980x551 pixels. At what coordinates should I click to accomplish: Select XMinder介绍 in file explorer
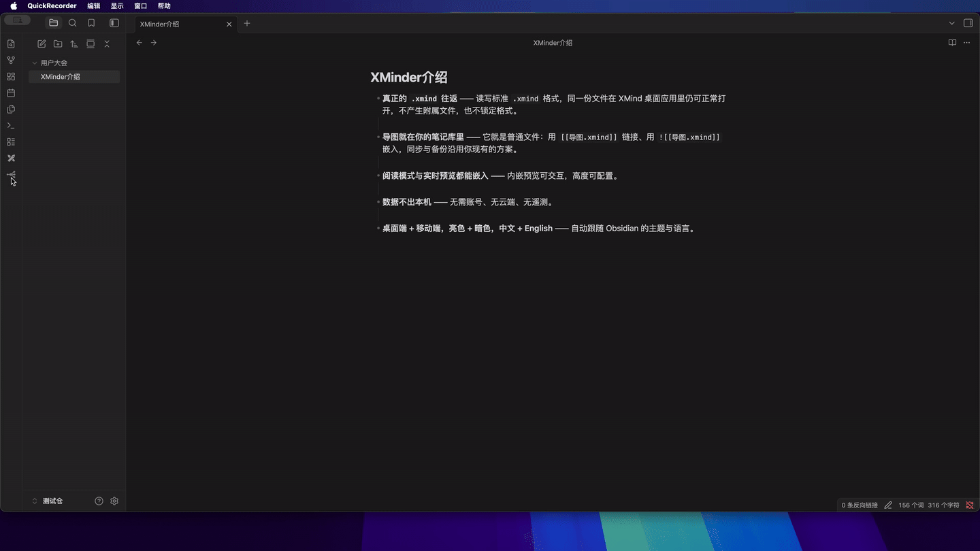coord(74,77)
